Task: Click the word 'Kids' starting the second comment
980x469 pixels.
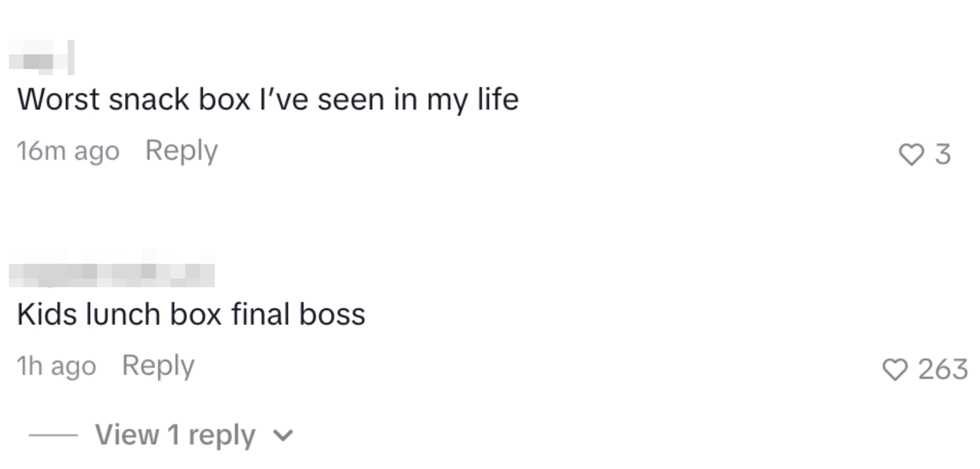Action: [x=47, y=314]
